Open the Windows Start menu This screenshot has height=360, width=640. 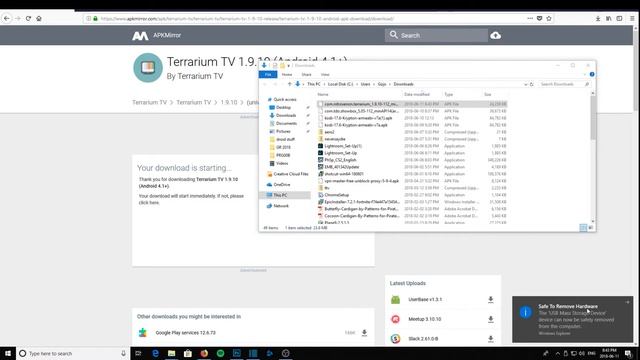(8, 353)
